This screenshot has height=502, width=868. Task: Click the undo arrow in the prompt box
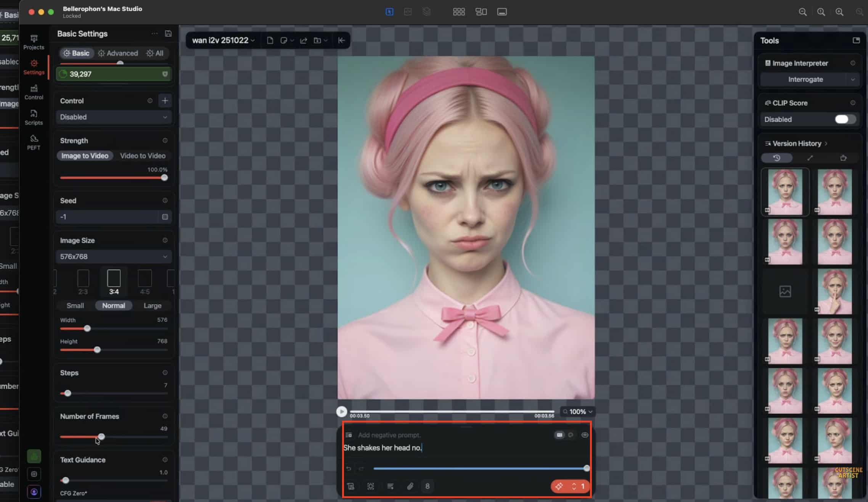pos(349,468)
